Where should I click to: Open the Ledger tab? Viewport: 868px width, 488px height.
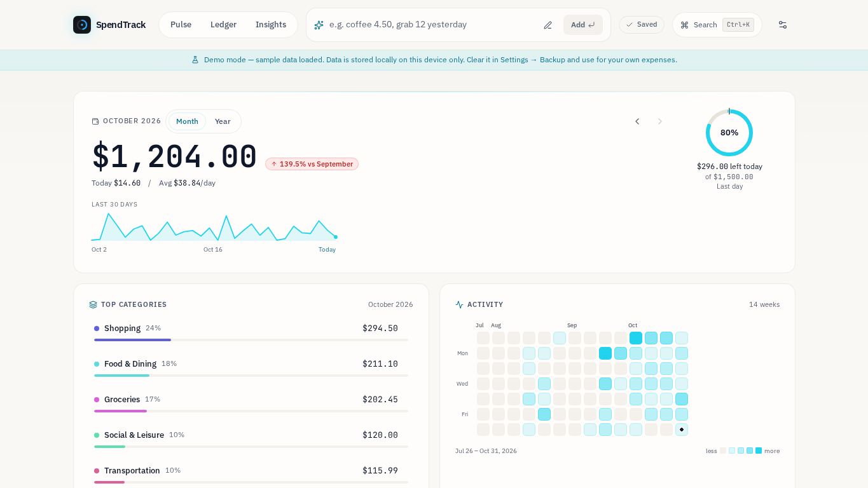pyautogui.click(x=223, y=25)
